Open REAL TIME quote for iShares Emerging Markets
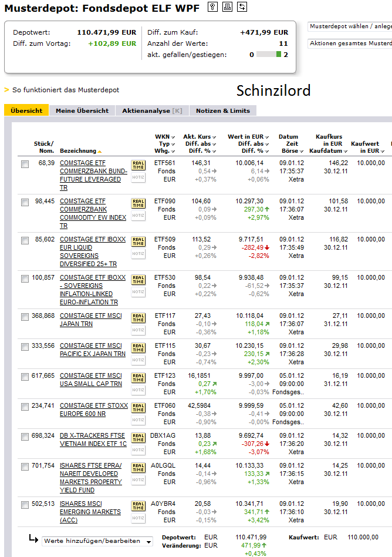Screen dimensions: 392x557 (138, 506)
